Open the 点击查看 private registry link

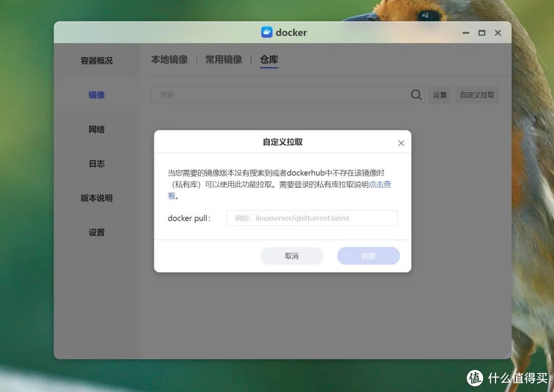tap(381, 184)
